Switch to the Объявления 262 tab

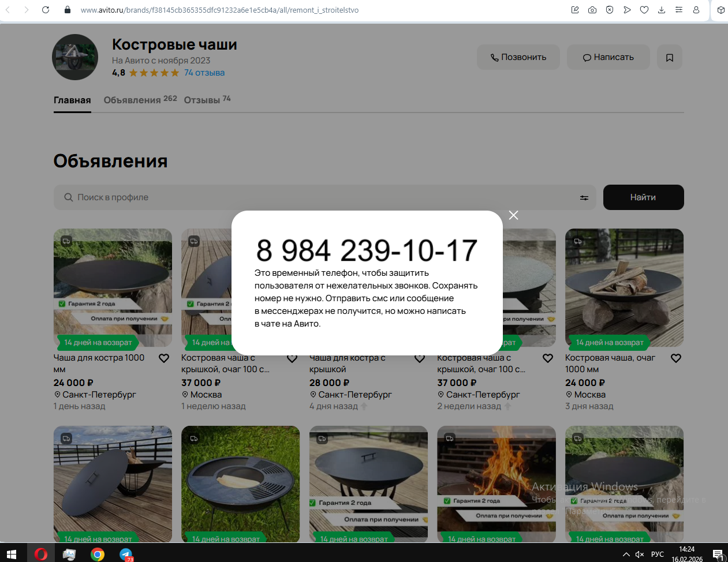tap(140, 100)
